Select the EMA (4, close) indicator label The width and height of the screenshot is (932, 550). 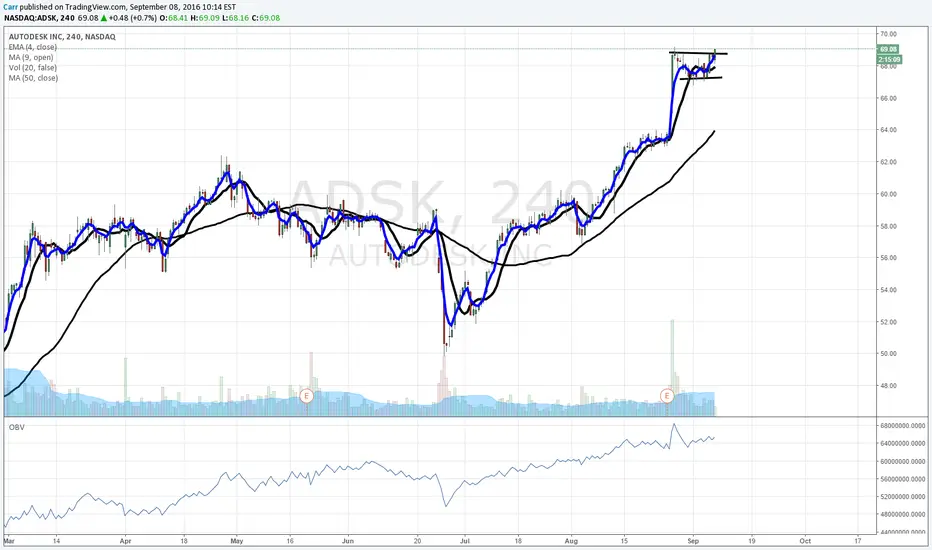33,47
